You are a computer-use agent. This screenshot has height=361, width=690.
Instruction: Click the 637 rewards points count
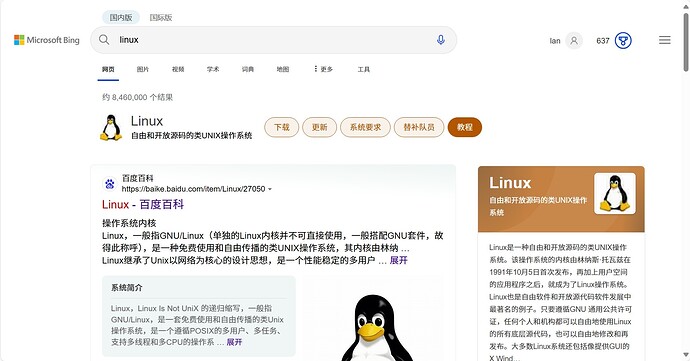[x=603, y=41]
